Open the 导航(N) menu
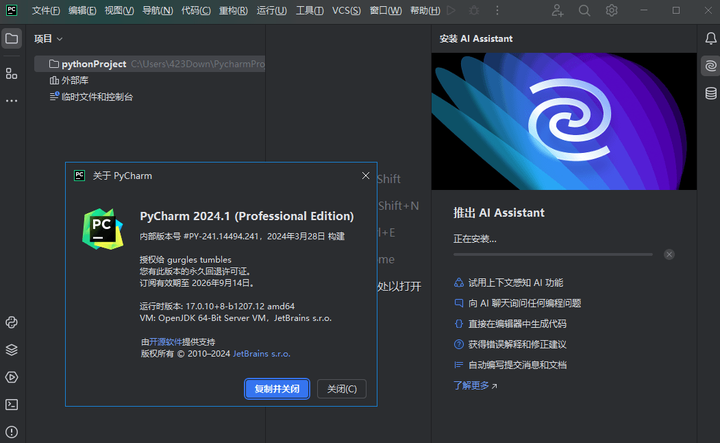Image resolution: width=720 pixels, height=443 pixels. [158, 10]
